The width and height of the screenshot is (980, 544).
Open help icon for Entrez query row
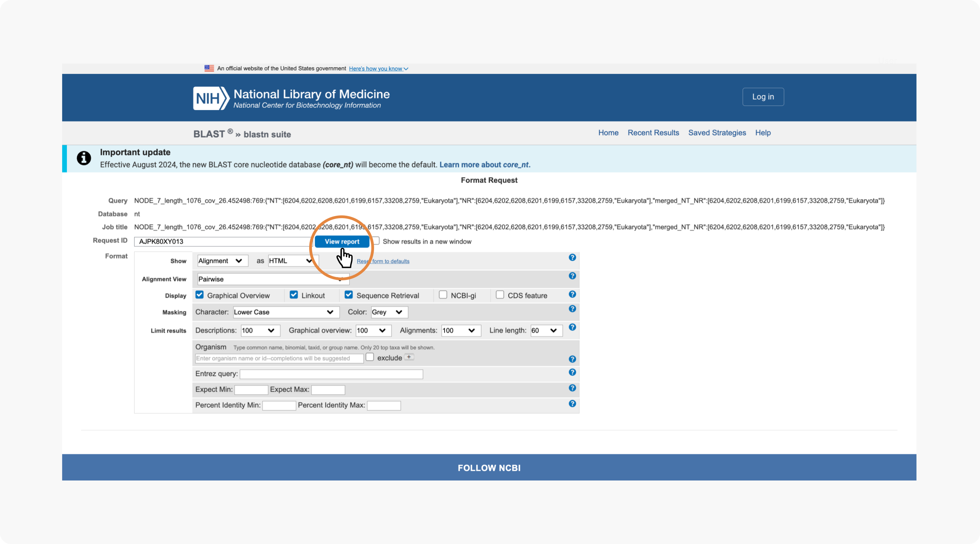coord(572,372)
